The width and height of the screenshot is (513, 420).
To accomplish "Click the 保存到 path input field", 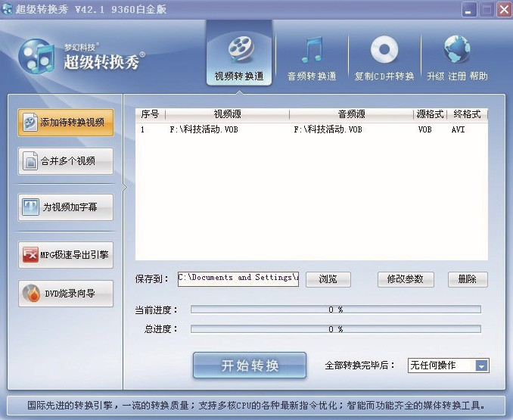I will tap(238, 279).
